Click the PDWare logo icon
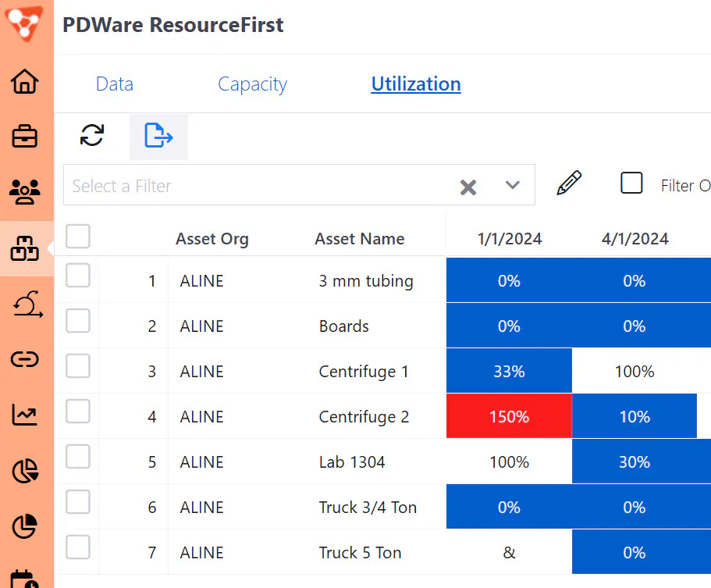 click(x=24, y=23)
